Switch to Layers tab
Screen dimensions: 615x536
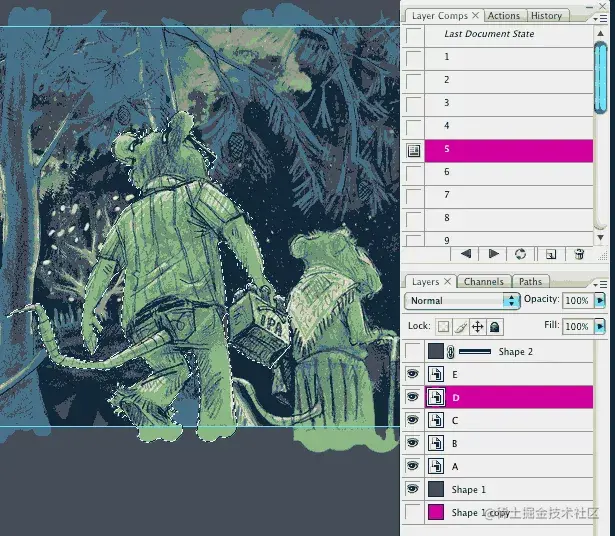[425, 282]
